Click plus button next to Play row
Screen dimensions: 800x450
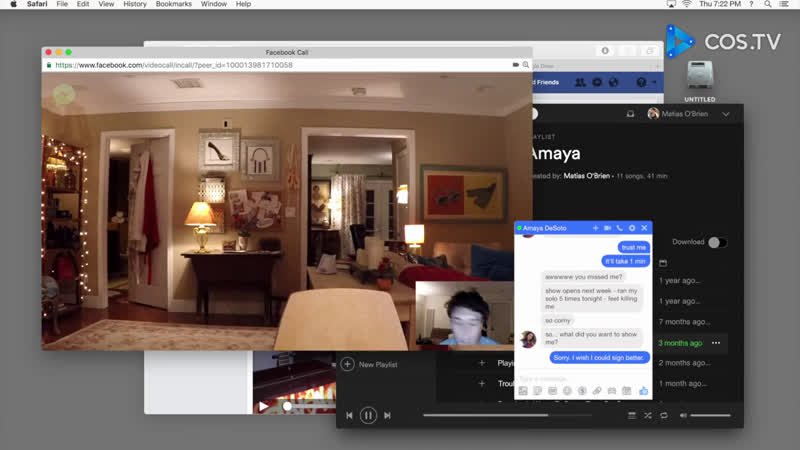click(482, 363)
